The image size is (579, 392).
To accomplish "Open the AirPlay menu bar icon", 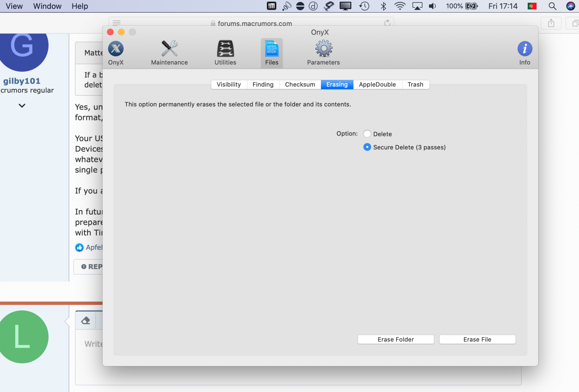I will coord(417,6).
